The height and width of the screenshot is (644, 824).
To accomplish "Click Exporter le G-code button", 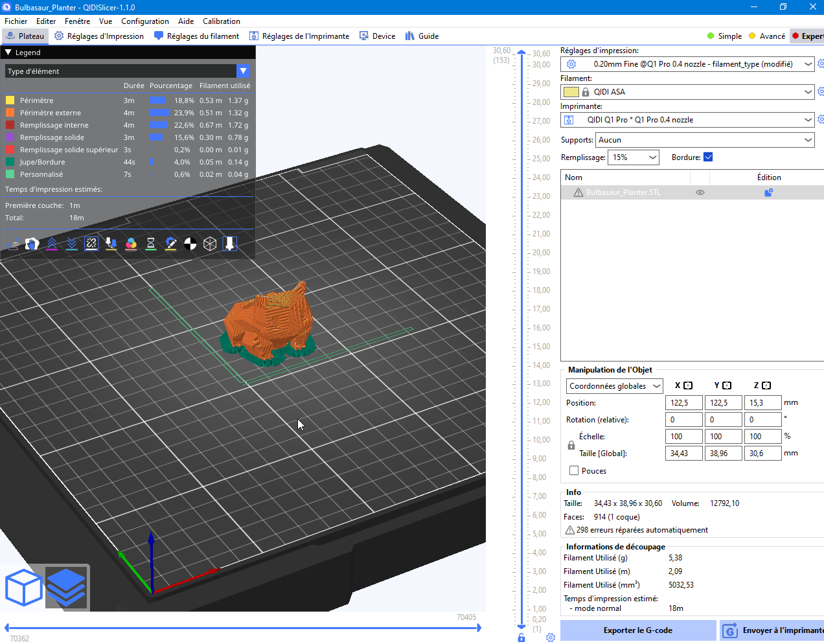I will coord(637,630).
